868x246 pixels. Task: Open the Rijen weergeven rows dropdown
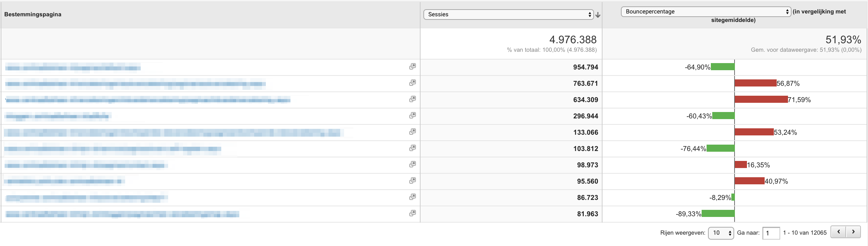pos(721,233)
